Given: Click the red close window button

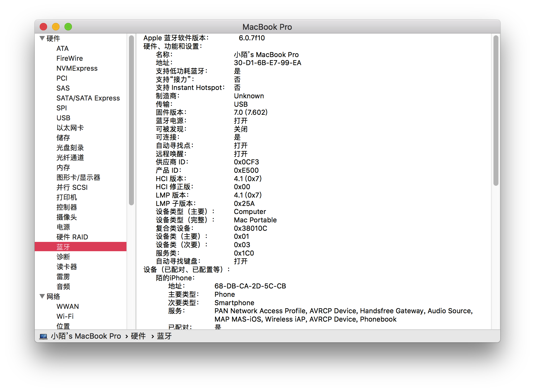Looking at the screenshot, I should 43,27.
